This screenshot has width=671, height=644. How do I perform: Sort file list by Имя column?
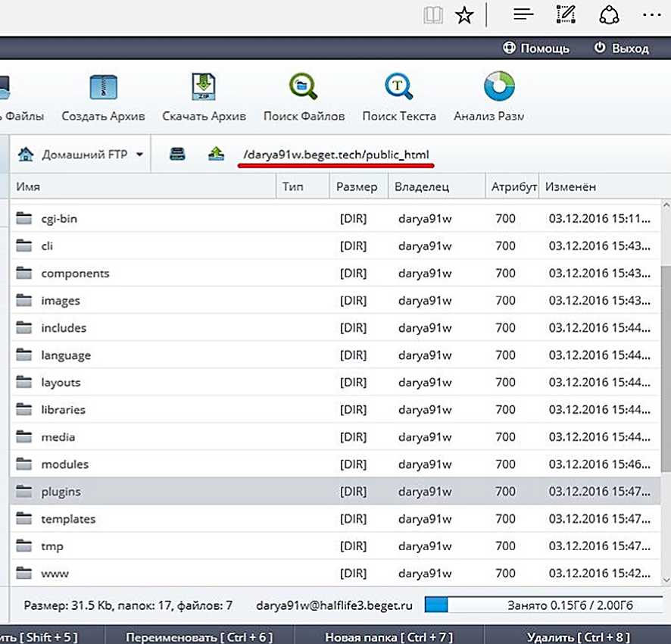[x=28, y=186]
